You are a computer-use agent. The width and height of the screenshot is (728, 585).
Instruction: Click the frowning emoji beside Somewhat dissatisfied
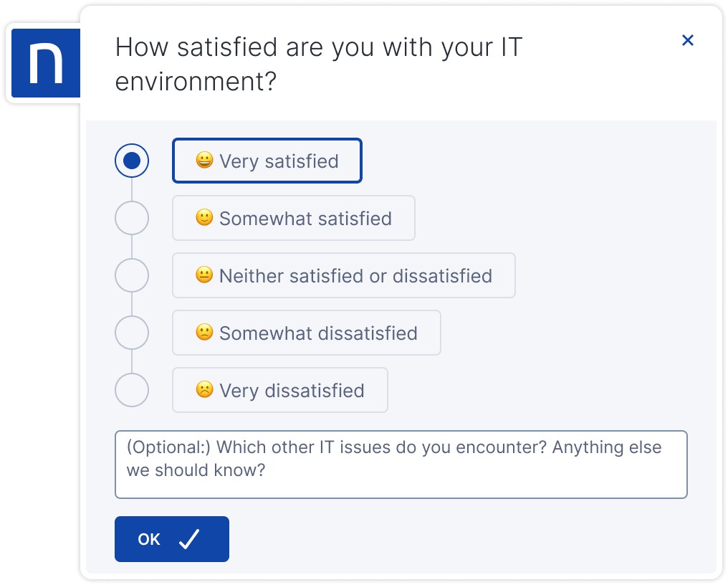click(x=206, y=333)
